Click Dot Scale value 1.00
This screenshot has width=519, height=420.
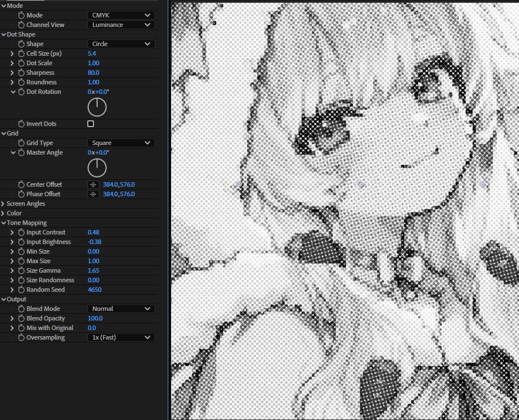pyautogui.click(x=93, y=63)
